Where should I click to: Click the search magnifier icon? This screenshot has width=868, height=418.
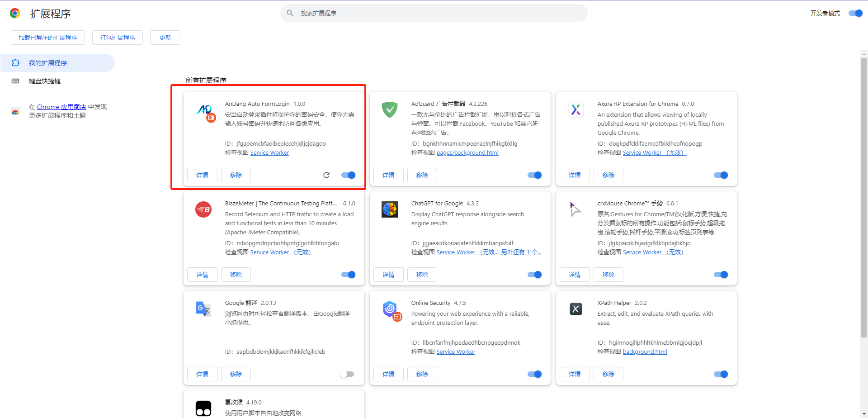tap(290, 13)
